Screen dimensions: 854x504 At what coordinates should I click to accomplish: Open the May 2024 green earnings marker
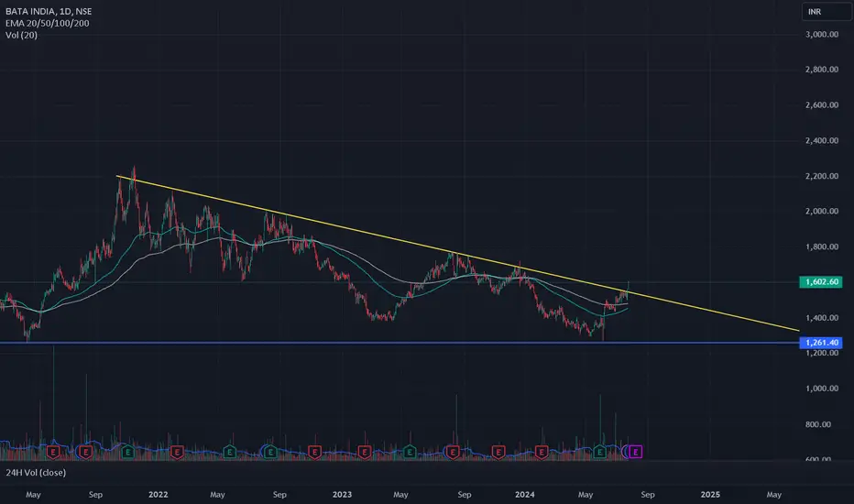click(599, 452)
